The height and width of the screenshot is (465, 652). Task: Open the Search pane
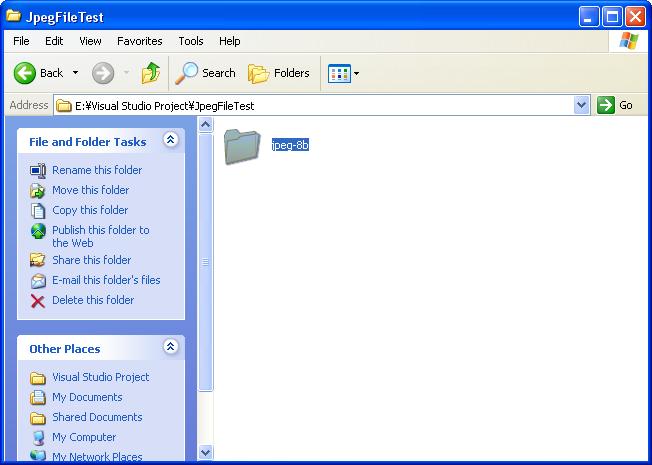[205, 73]
